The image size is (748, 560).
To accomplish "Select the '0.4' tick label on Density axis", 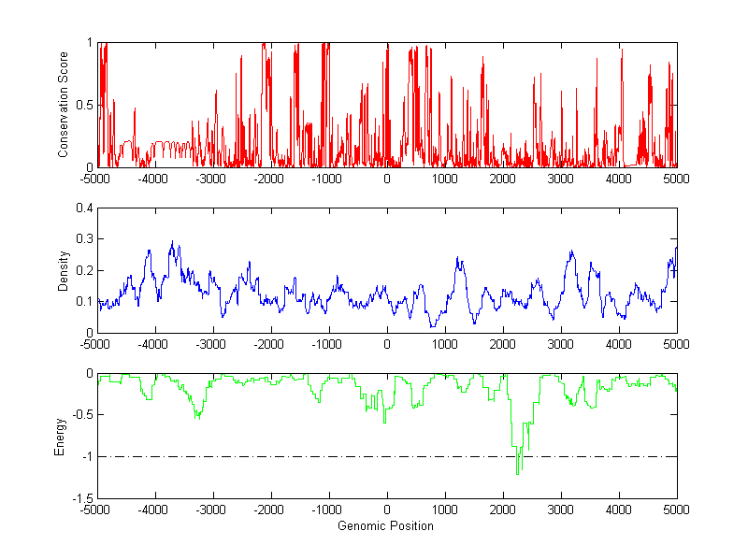I will (83, 208).
